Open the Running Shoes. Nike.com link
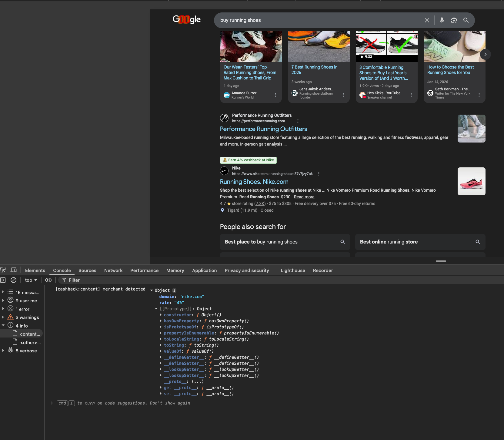Image resolution: width=504 pixels, height=440 pixels. [254, 182]
